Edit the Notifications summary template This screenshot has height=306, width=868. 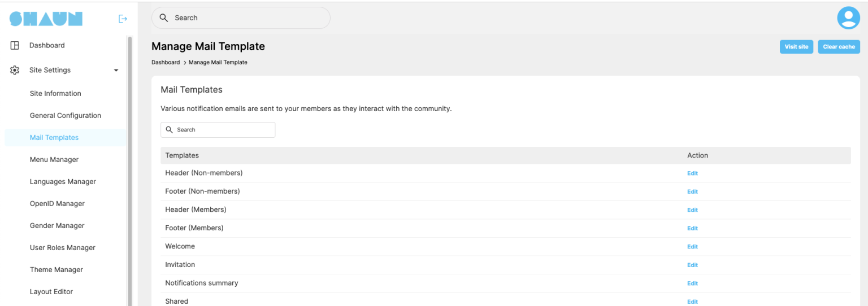tap(692, 283)
